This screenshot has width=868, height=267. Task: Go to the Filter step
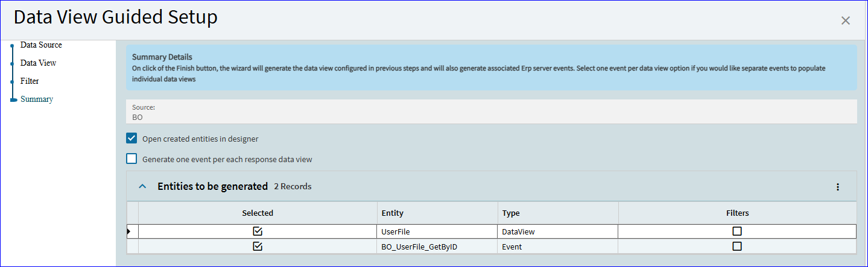tap(30, 81)
